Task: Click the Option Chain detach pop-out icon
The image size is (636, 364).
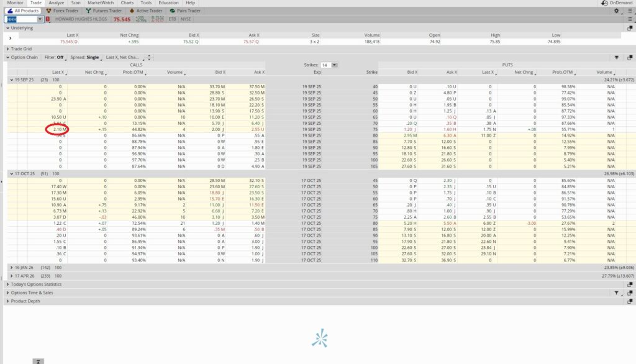Action: (x=629, y=57)
